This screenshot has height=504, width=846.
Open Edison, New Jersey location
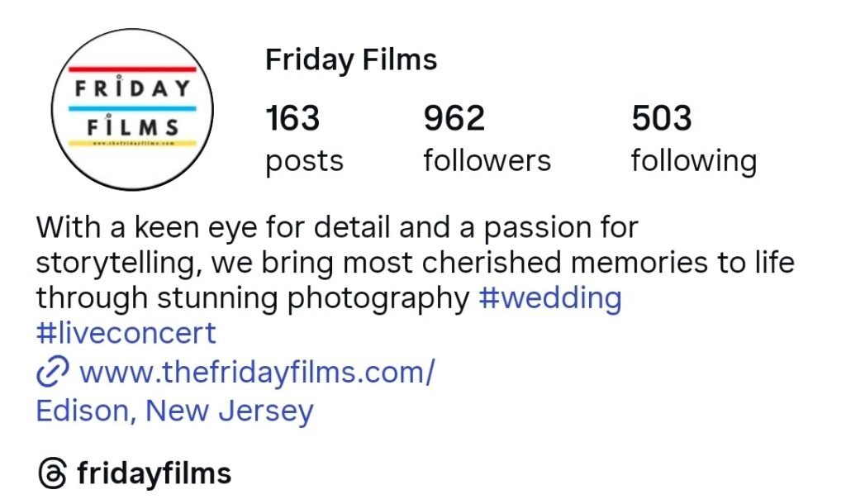pyautogui.click(x=174, y=411)
